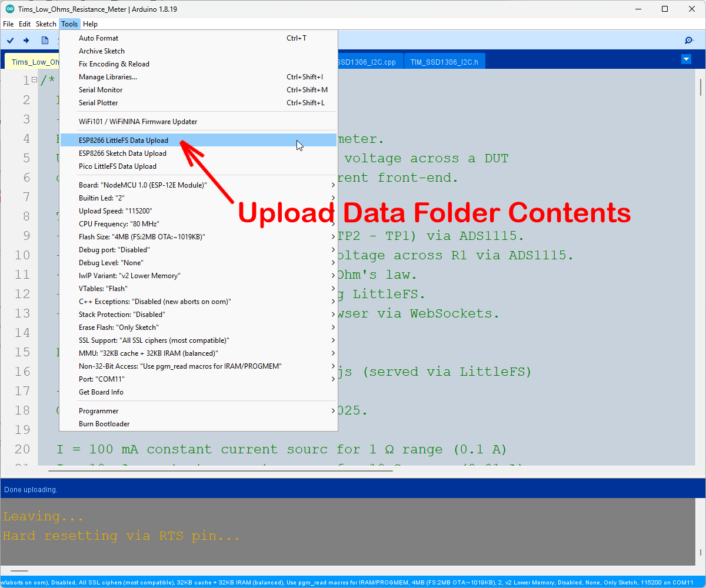Click the editor vertical scrollbar thumb

pyautogui.click(x=701, y=86)
